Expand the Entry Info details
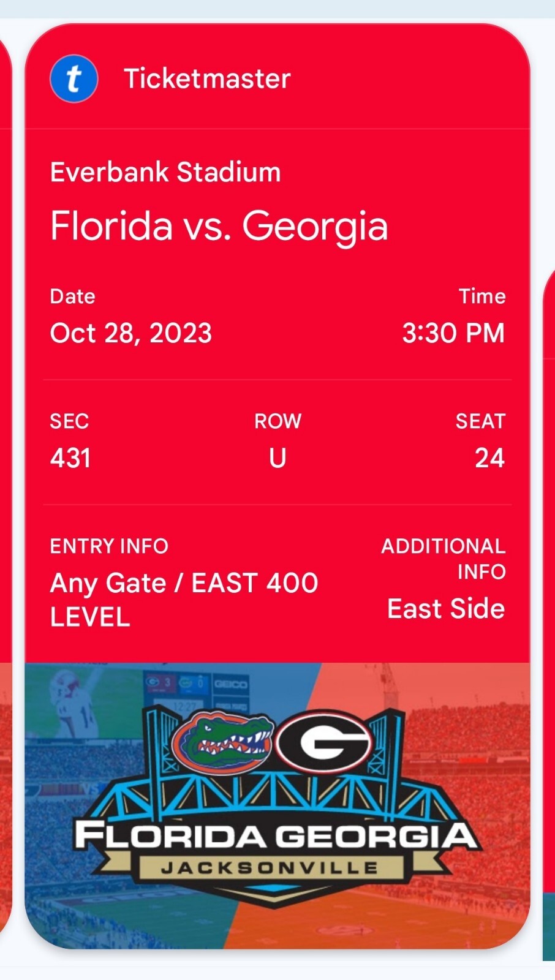The width and height of the screenshot is (555, 980). coord(110,546)
